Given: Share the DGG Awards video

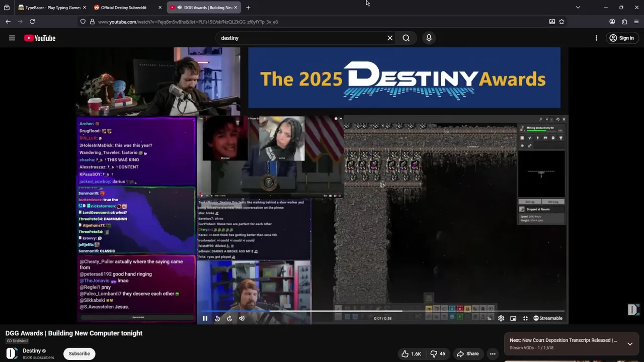Looking at the screenshot, I should 467,354.
